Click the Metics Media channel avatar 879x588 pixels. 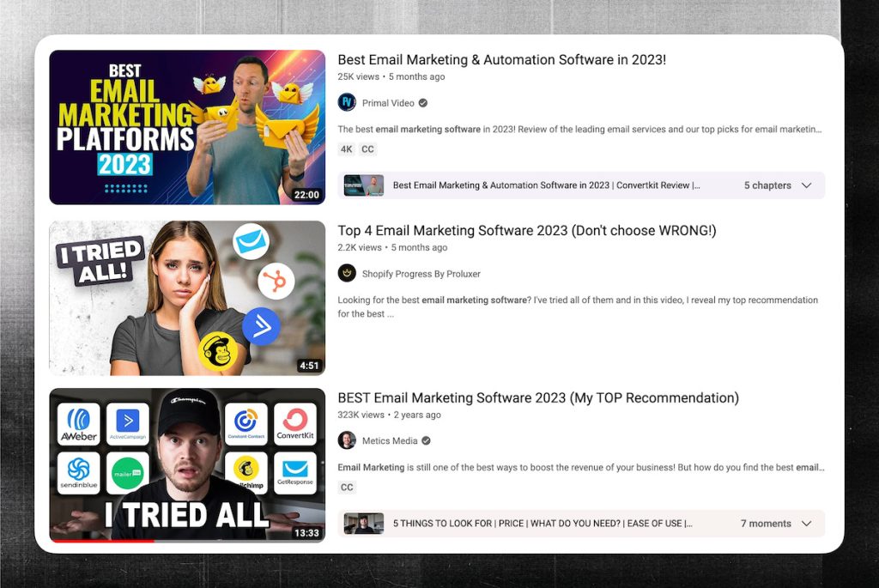click(347, 440)
